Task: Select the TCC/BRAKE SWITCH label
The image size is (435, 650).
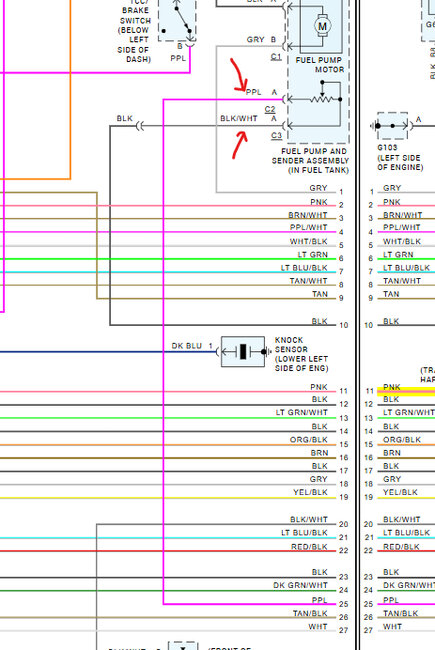Action: pyautogui.click(x=134, y=30)
